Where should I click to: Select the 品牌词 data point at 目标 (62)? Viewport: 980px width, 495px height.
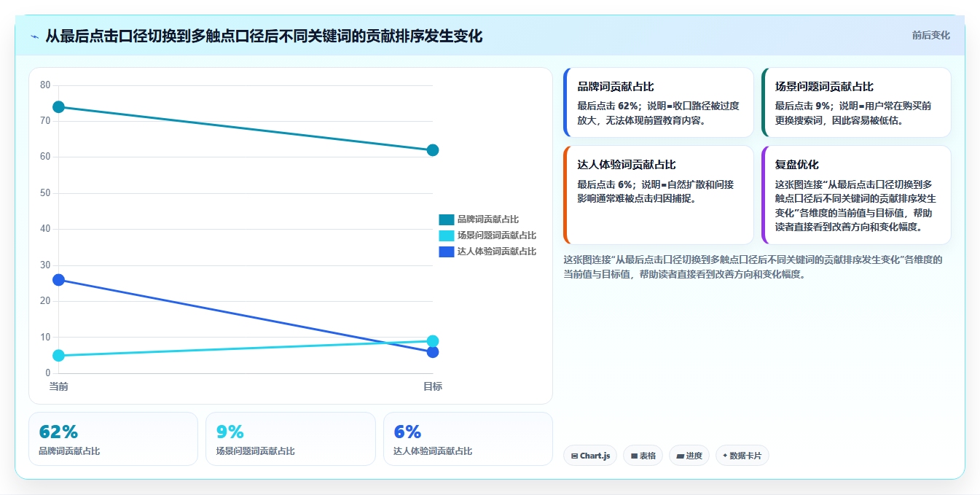tap(433, 150)
